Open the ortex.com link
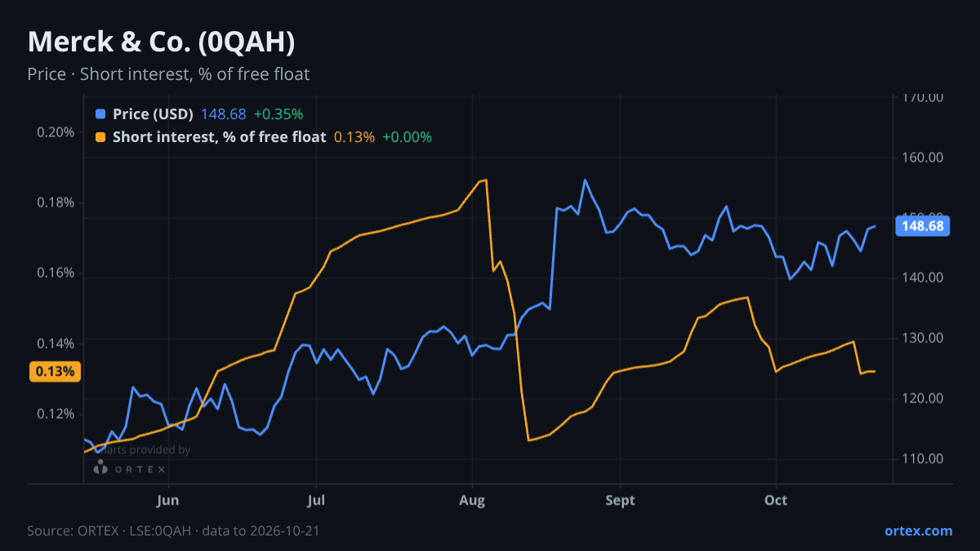This screenshot has width=980, height=551. pos(918,531)
